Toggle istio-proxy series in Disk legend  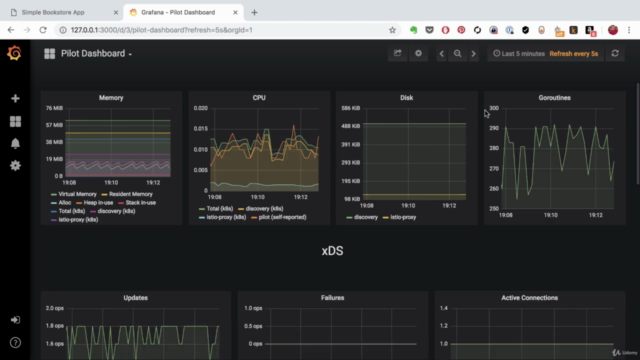pyautogui.click(x=403, y=217)
